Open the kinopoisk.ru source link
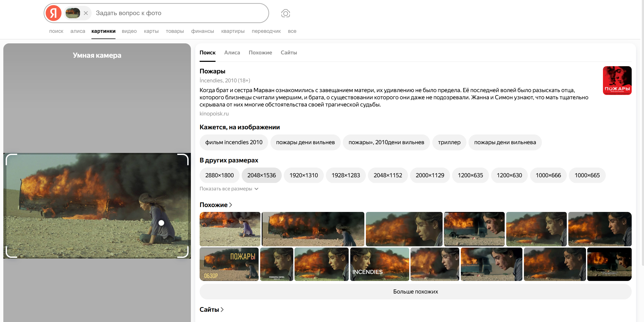The image size is (644, 322). (214, 114)
